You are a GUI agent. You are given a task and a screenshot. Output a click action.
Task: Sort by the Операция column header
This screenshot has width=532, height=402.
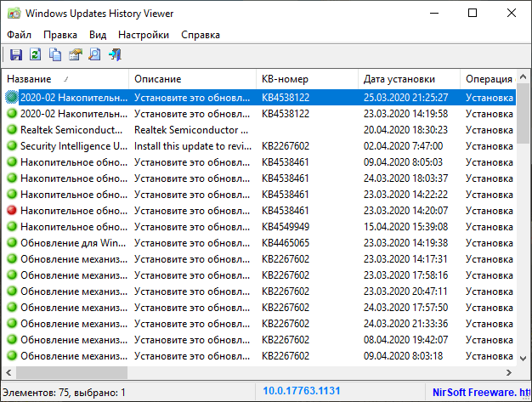(x=489, y=79)
